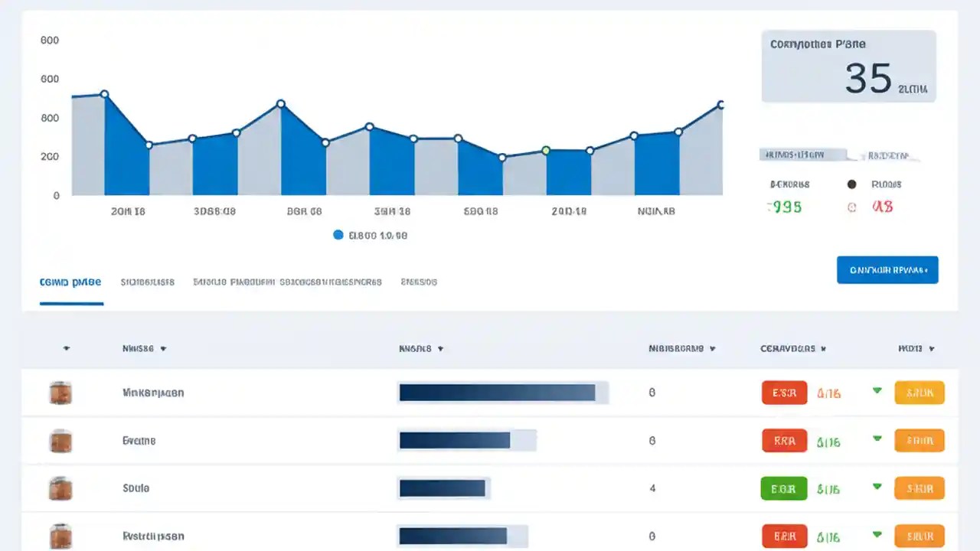Click the red circle icon beside the red metric
Image resolution: width=980 pixels, height=551 pixels.
tap(851, 207)
